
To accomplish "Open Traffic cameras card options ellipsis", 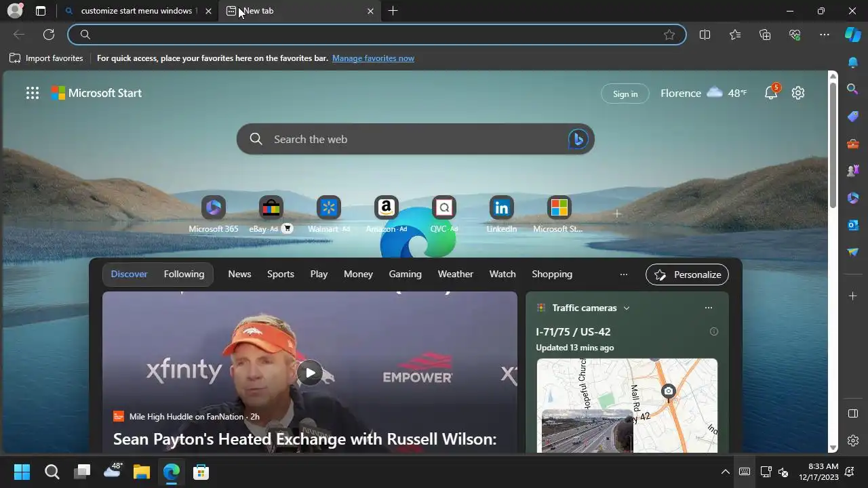I will click(709, 308).
